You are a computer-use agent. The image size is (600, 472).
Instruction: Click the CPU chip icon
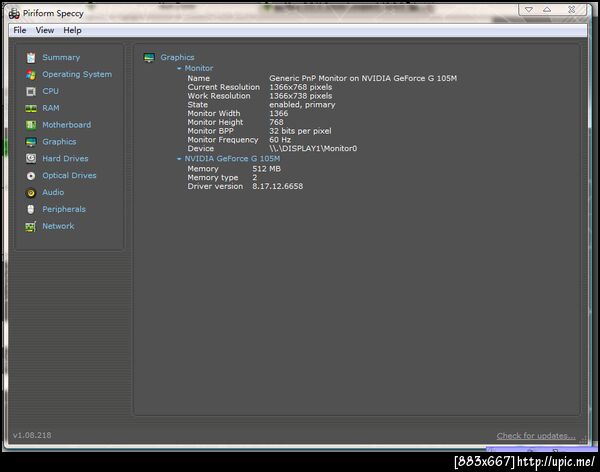(x=31, y=91)
